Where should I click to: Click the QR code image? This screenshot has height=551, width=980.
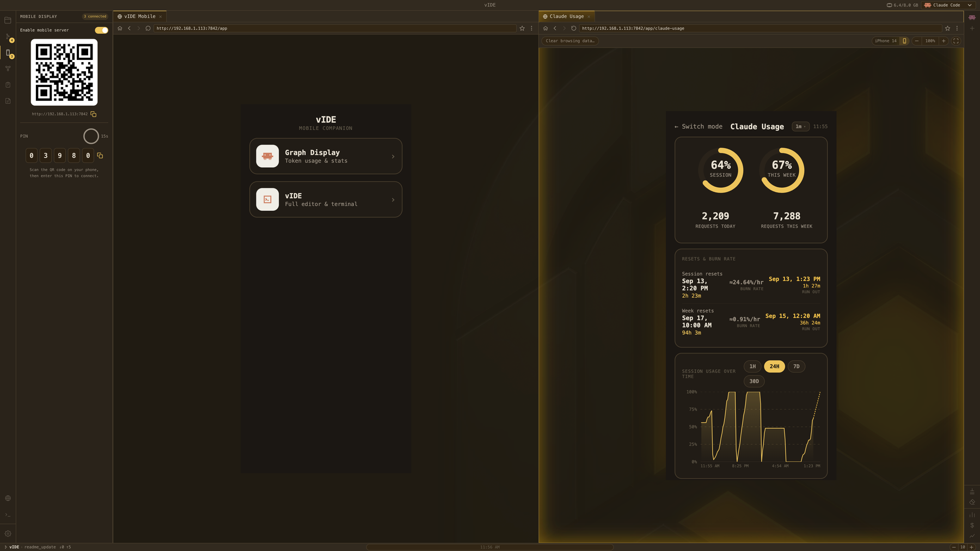click(x=64, y=72)
